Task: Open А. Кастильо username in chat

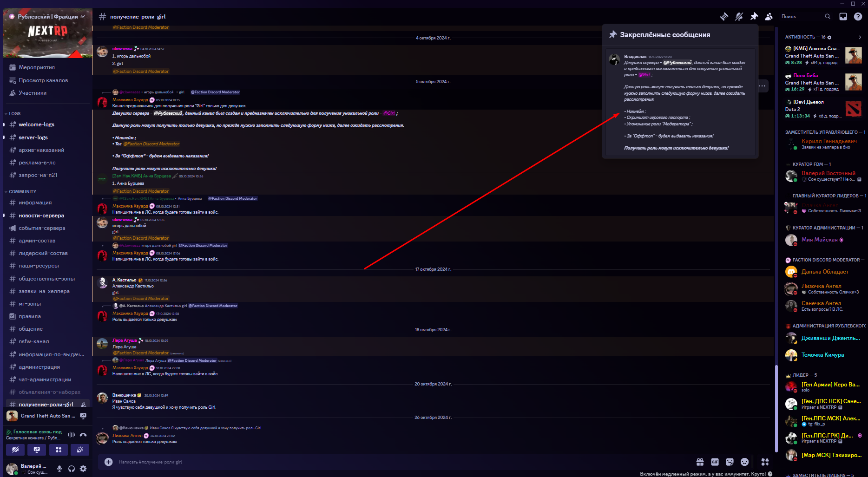Action: coord(124,280)
